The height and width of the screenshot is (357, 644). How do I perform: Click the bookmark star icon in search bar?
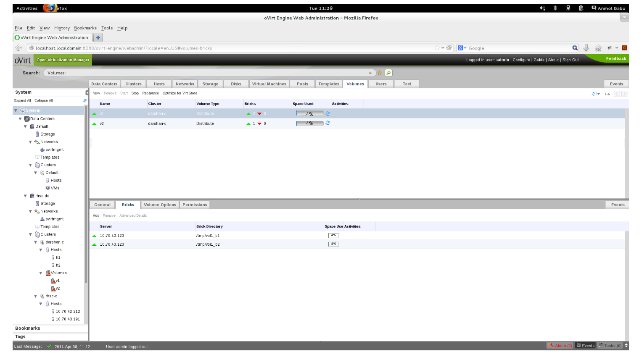click(x=380, y=73)
